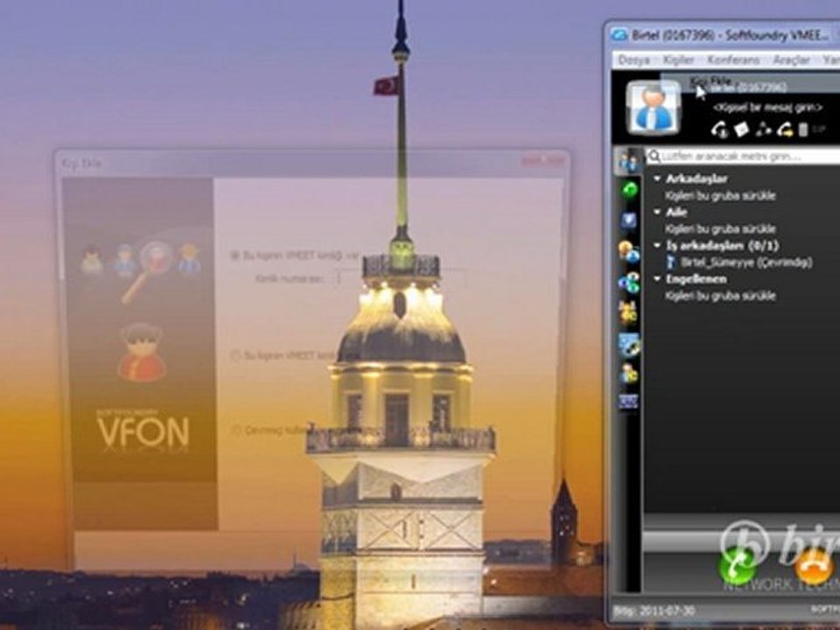This screenshot has width=840, height=630.
Task: Click the mobile phone icon in profile bar
Action: point(802,129)
